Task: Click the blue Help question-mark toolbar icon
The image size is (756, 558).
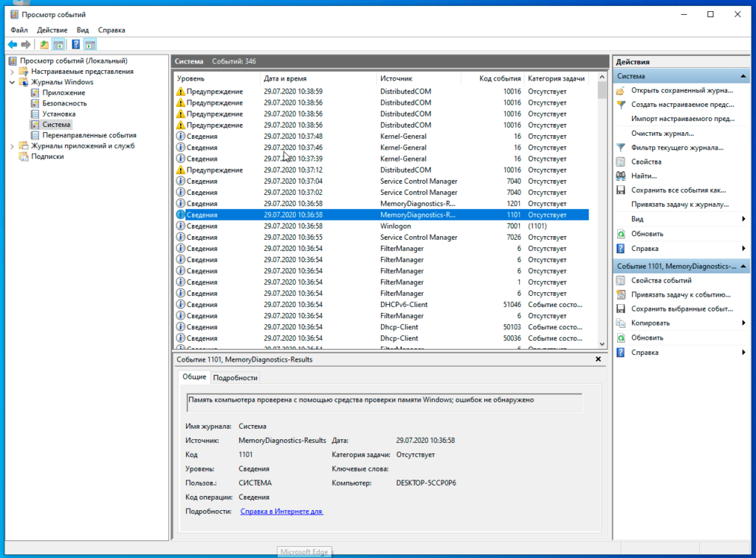Action: click(x=76, y=45)
